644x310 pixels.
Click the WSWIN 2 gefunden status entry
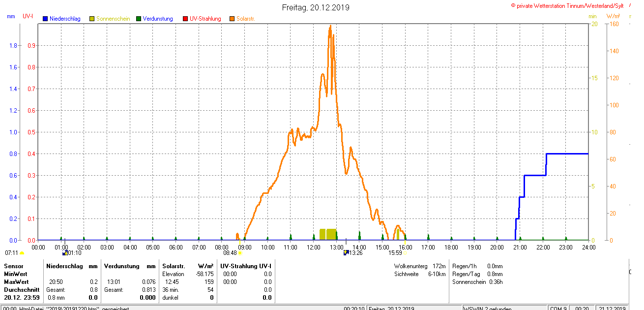pyautogui.click(x=488, y=308)
